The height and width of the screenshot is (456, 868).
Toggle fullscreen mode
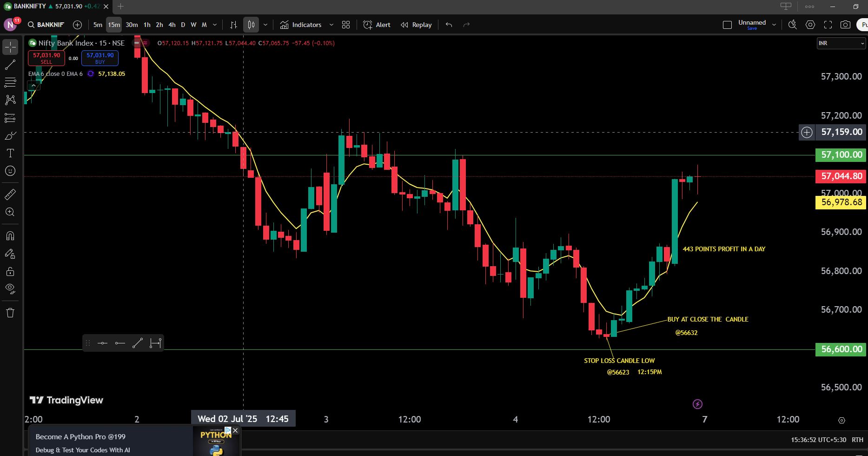828,25
